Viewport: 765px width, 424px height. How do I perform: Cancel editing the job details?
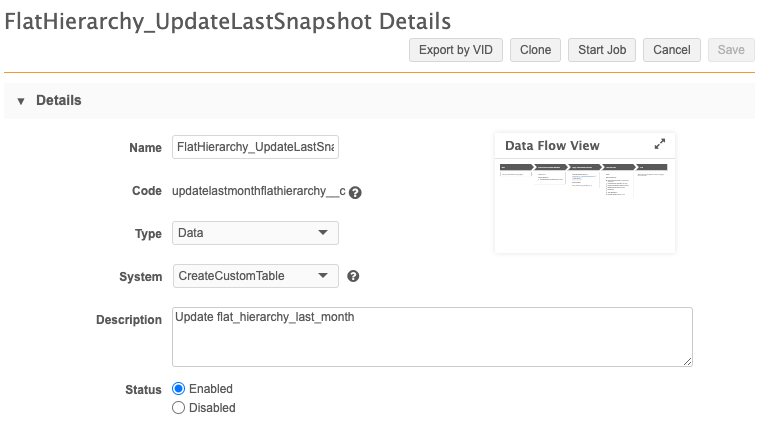672,50
